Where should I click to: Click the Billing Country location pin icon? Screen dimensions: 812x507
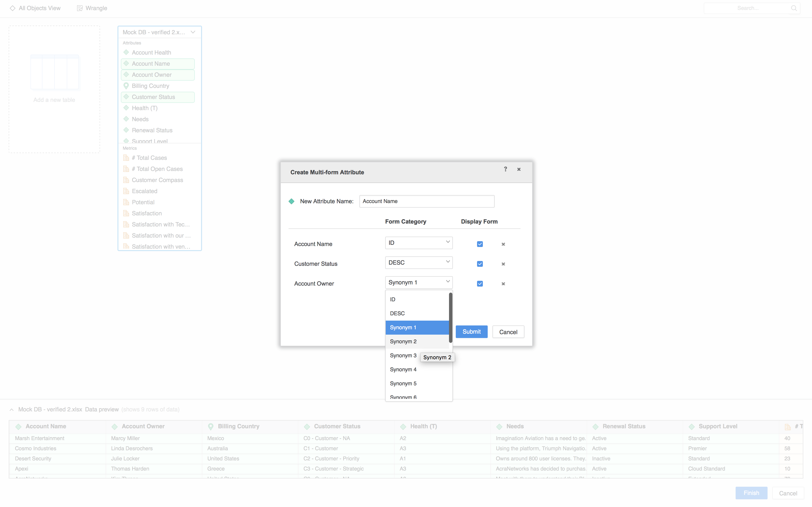tap(126, 86)
